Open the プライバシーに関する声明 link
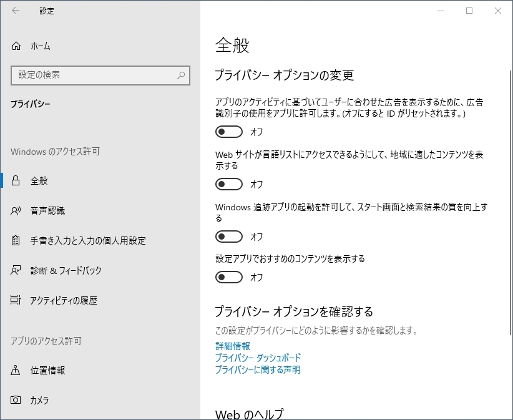 pos(258,369)
